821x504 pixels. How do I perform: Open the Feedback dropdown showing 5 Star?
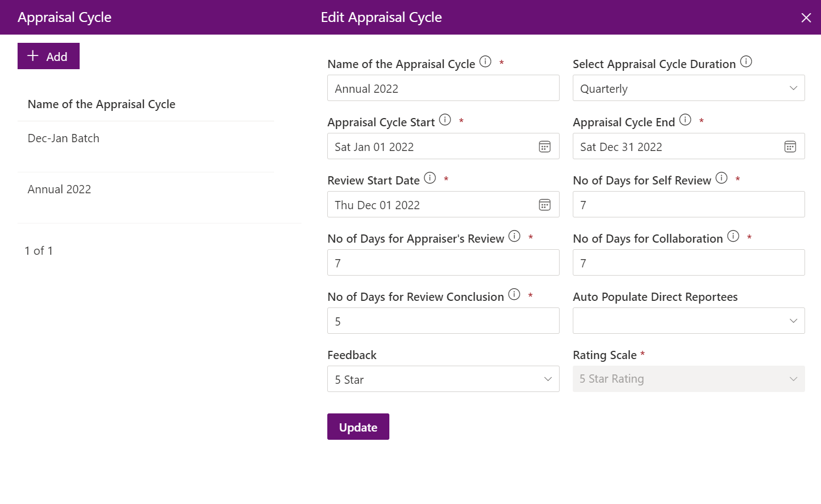[x=443, y=379]
